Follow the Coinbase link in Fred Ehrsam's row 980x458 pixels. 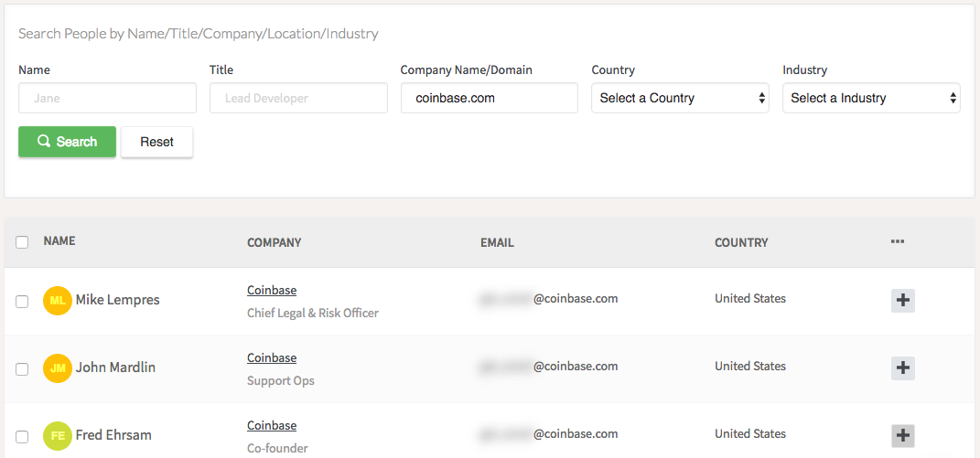pyautogui.click(x=272, y=426)
